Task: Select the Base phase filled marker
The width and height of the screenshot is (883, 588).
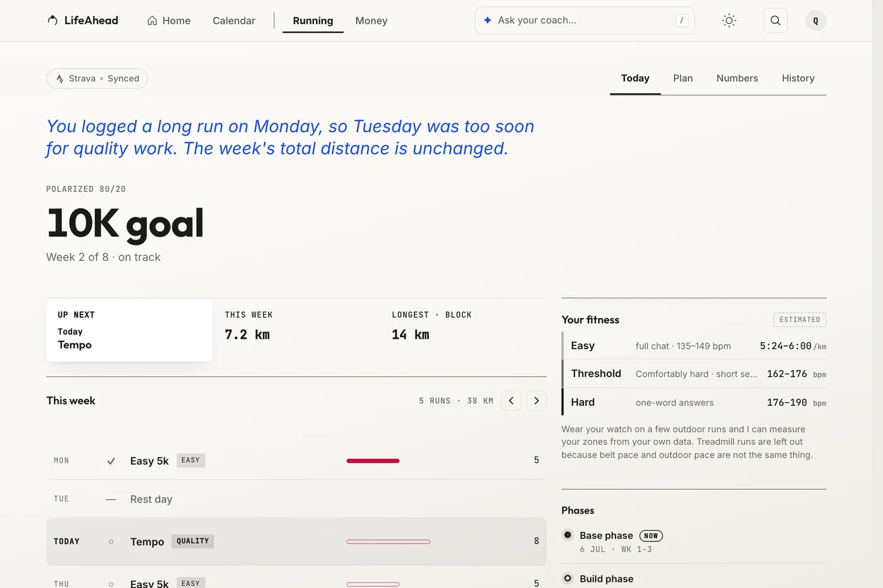Action: (x=568, y=535)
